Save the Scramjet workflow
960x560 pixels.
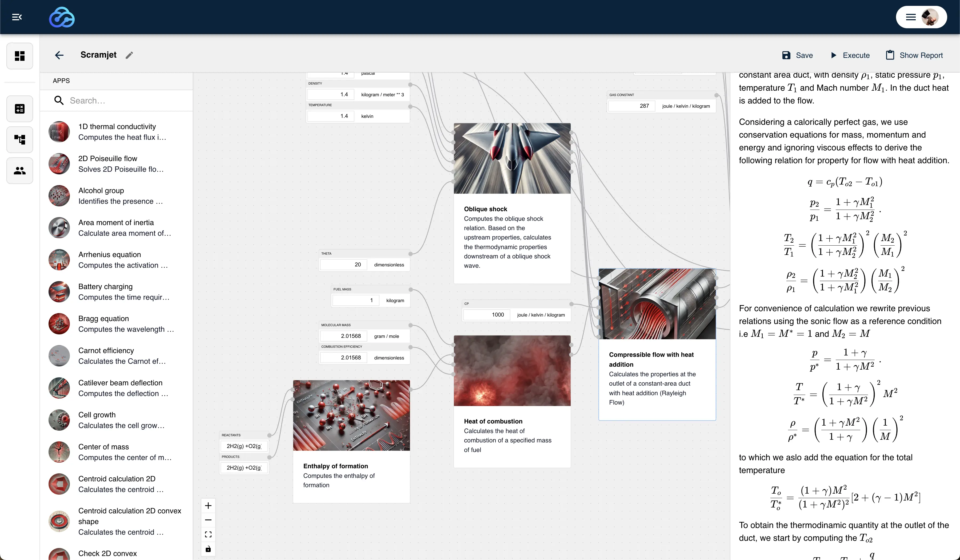click(x=797, y=55)
